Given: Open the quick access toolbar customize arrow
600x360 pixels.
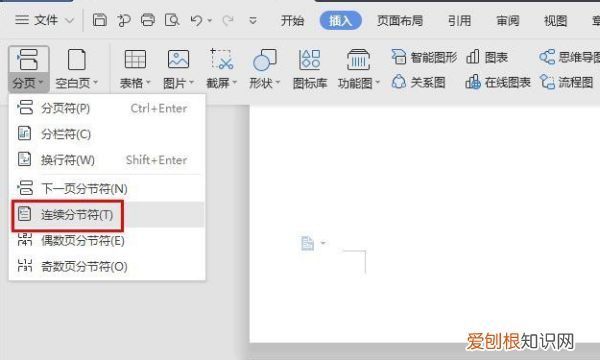Looking at the screenshot, I should pos(253,20).
